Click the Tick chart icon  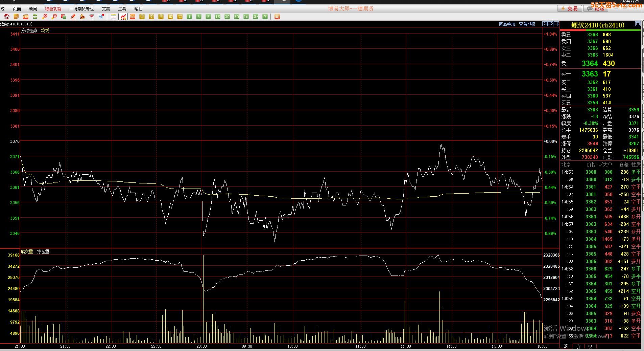133,17
